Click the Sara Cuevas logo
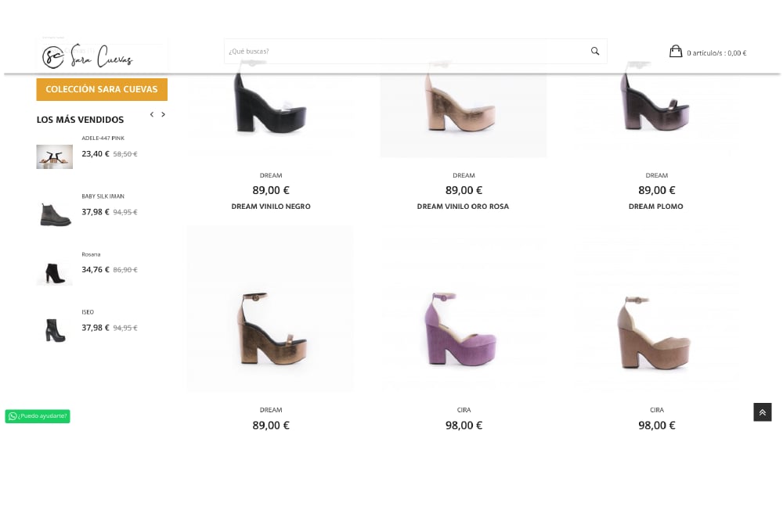783x532 pixels. 88,56
